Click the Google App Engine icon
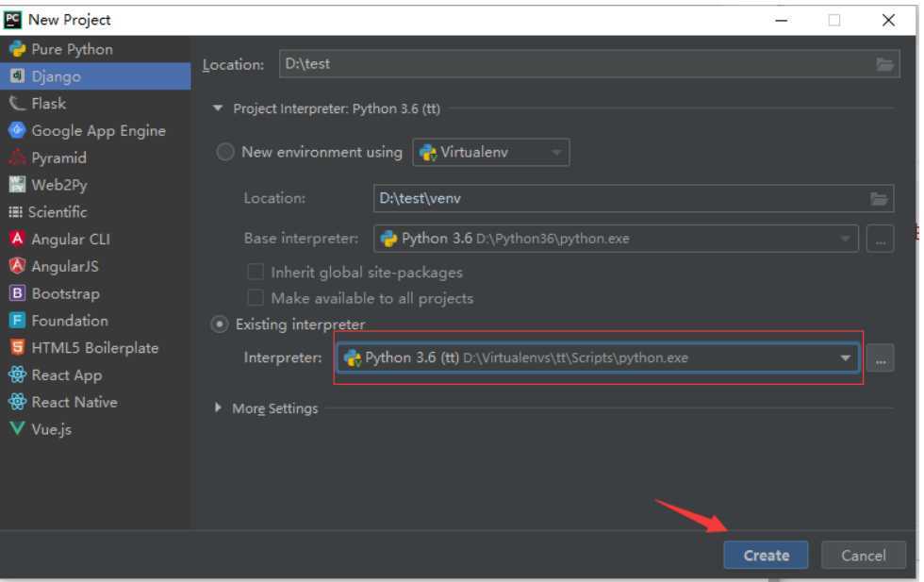 coord(17,130)
